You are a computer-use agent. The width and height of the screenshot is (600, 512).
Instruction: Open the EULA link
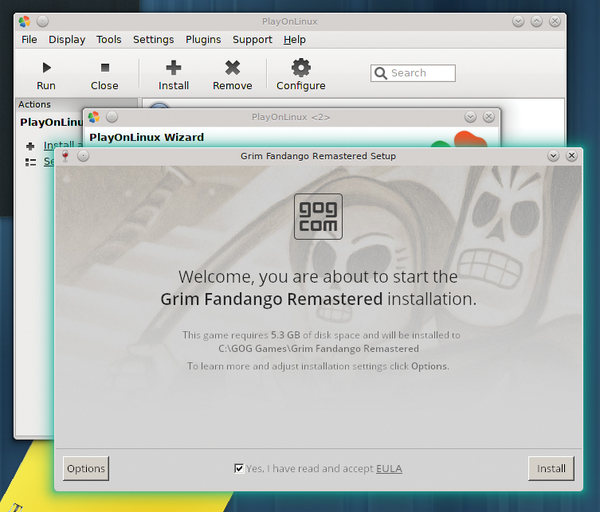389,469
